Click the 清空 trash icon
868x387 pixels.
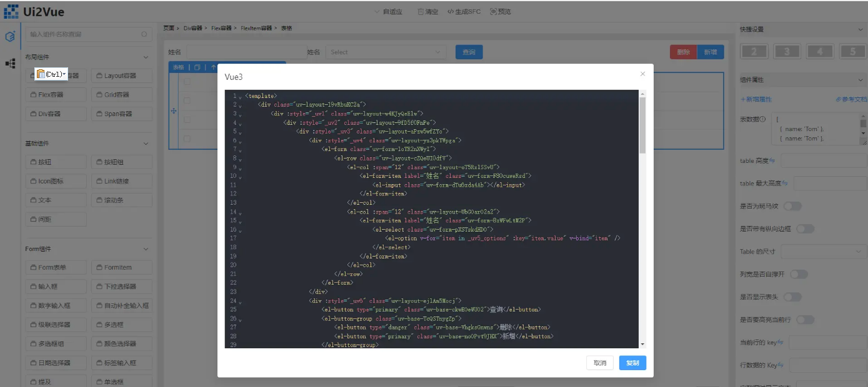421,12
